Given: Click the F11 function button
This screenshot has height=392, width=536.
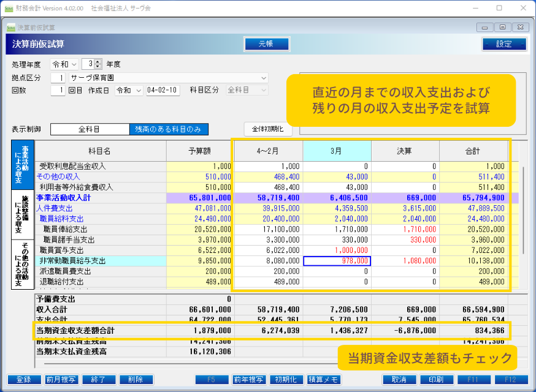Looking at the screenshot, I should [474, 380].
